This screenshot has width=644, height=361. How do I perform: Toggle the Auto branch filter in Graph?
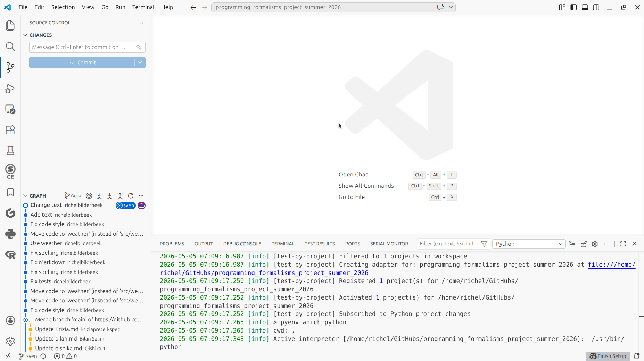tap(73, 196)
